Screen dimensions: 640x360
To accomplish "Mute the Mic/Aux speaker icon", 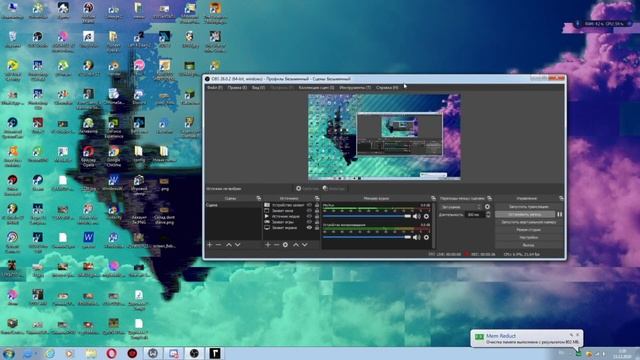I will (x=416, y=216).
